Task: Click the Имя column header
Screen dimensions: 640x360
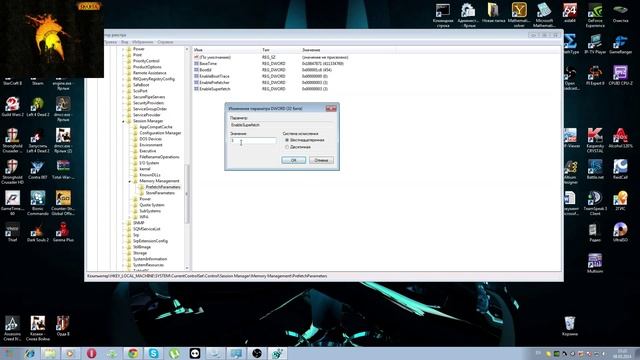Action: click(227, 50)
